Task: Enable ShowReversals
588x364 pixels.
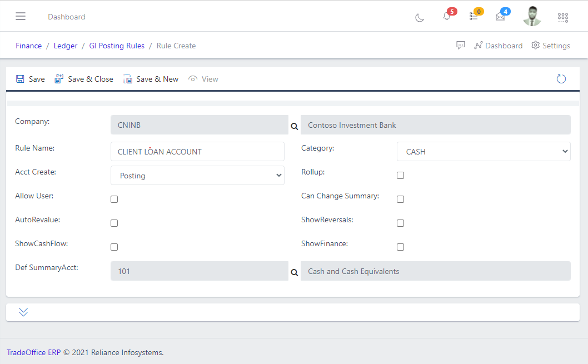Action: [400, 223]
